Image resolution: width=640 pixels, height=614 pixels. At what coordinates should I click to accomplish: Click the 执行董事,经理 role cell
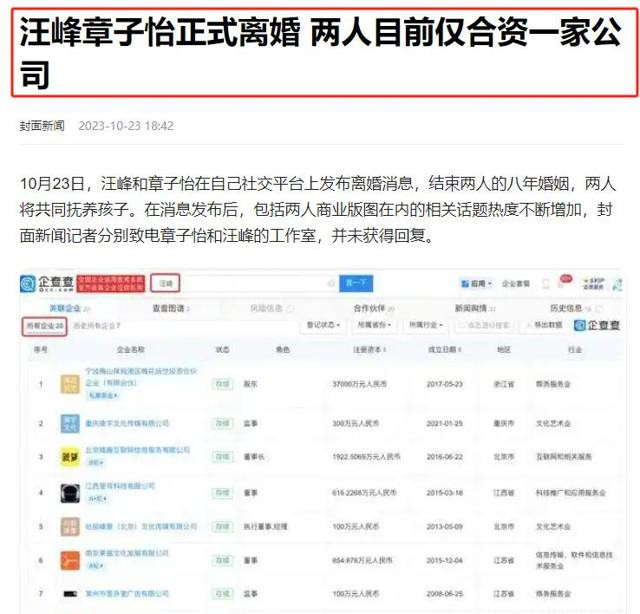pyautogui.click(x=265, y=527)
